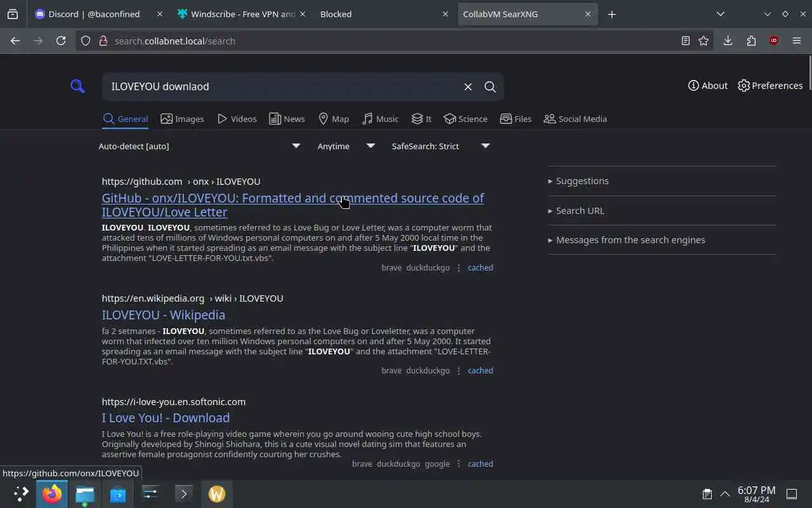Show hidden system tray icons arrow
Screen dimensions: 812x508
tap(724, 494)
